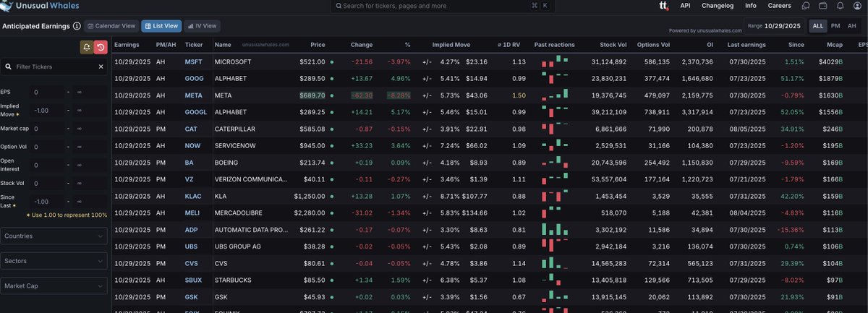The width and height of the screenshot is (868, 313).
Task: Switch to IV View tab
Action: (202, 26)
